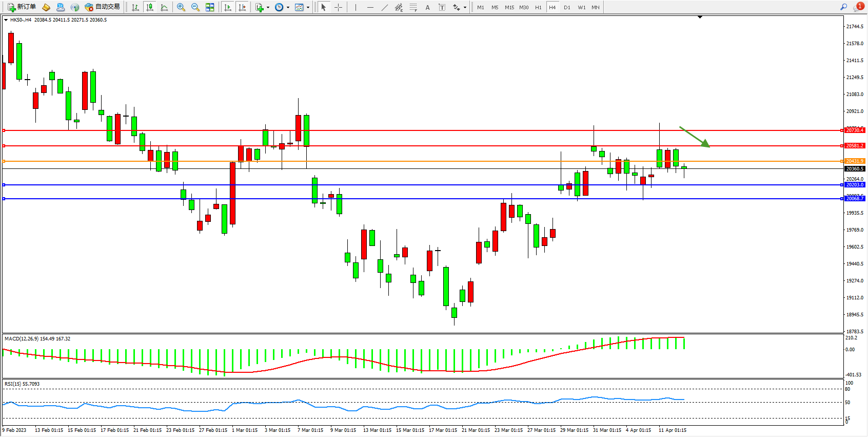Switch chart to bar chart mode
Image resolution: width=868 pixels, height=437 pixels.
(x=135, y=7)
